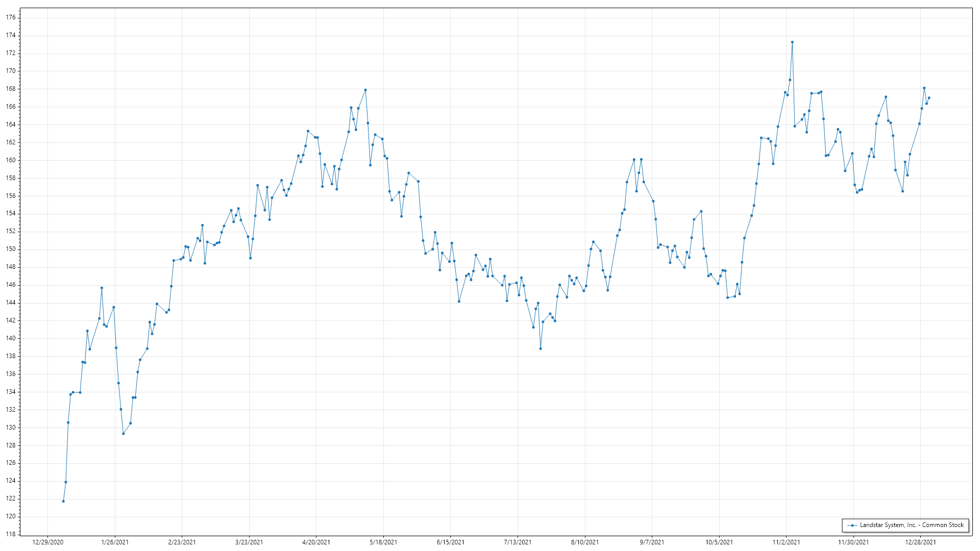Click the May peak data point near 168

[x=365, y=90]
